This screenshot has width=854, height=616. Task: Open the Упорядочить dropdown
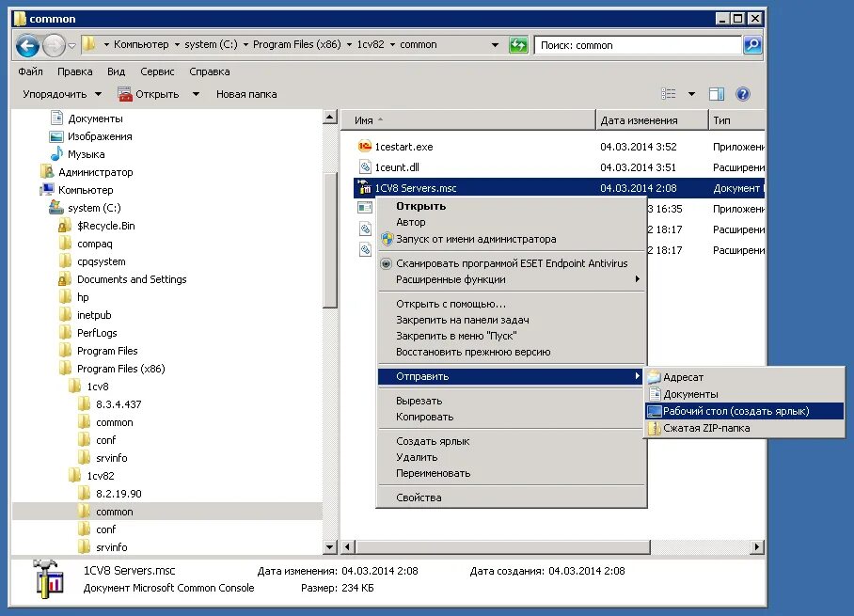[62, 94]
